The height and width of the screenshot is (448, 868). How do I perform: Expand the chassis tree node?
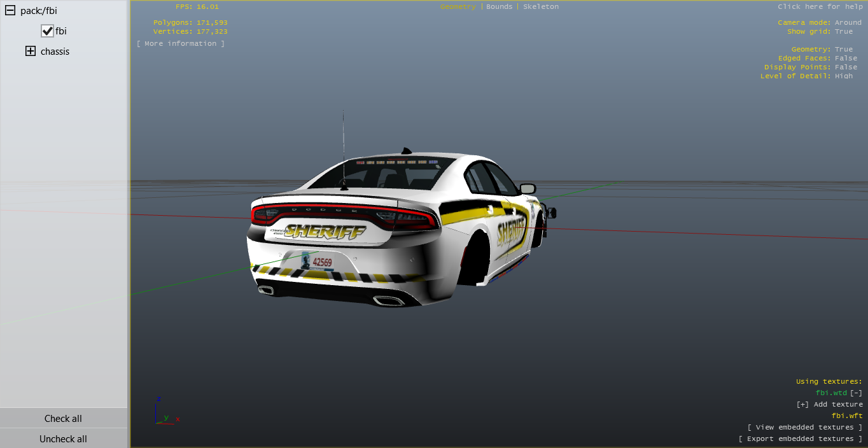click(31, 52)
